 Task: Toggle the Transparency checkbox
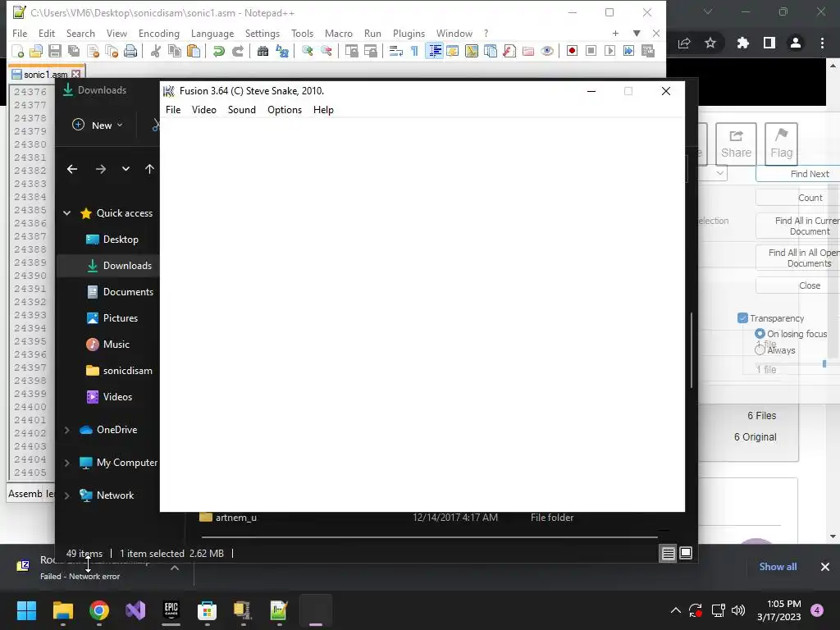coord(742,318)
